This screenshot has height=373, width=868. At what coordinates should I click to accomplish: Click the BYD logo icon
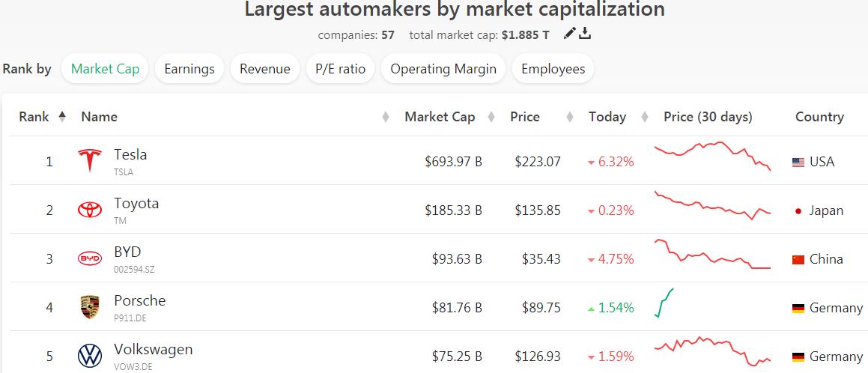(x=90, y=259)
